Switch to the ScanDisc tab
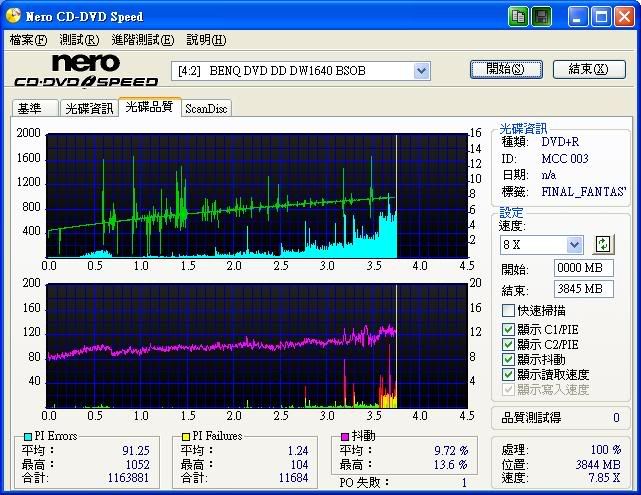The image size is (641, 495). pos(206,108)
